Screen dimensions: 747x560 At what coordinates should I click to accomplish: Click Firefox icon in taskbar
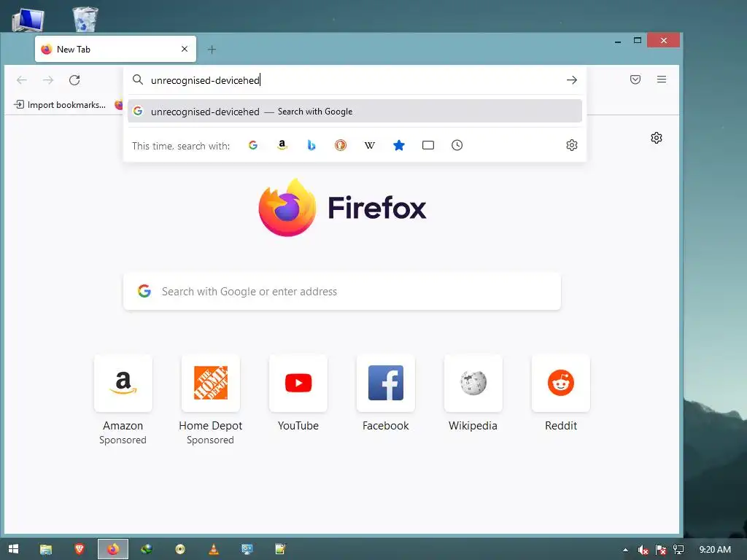pos(113,549)
